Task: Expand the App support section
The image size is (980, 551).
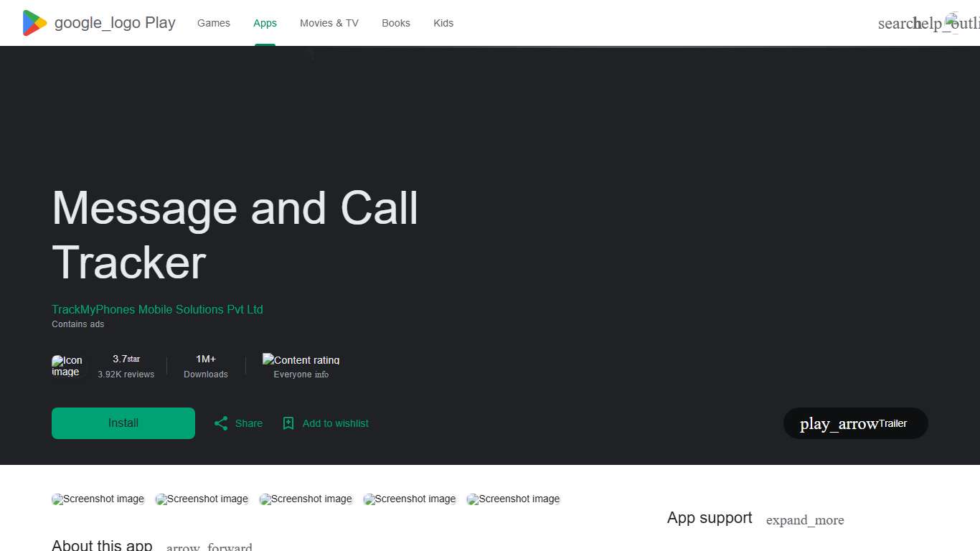Action: click(805, 520)
